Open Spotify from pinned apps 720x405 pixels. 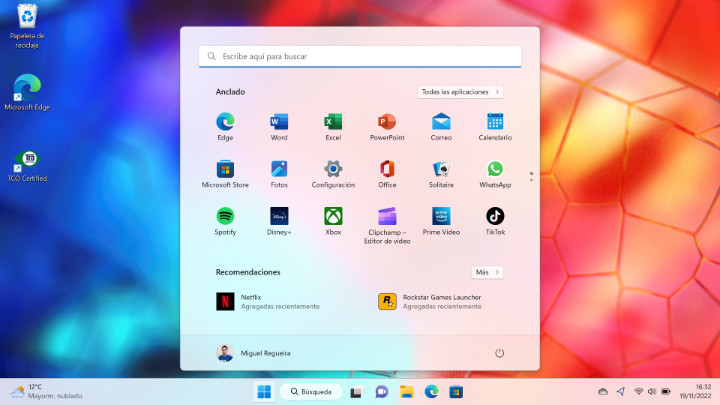point(225,221)
